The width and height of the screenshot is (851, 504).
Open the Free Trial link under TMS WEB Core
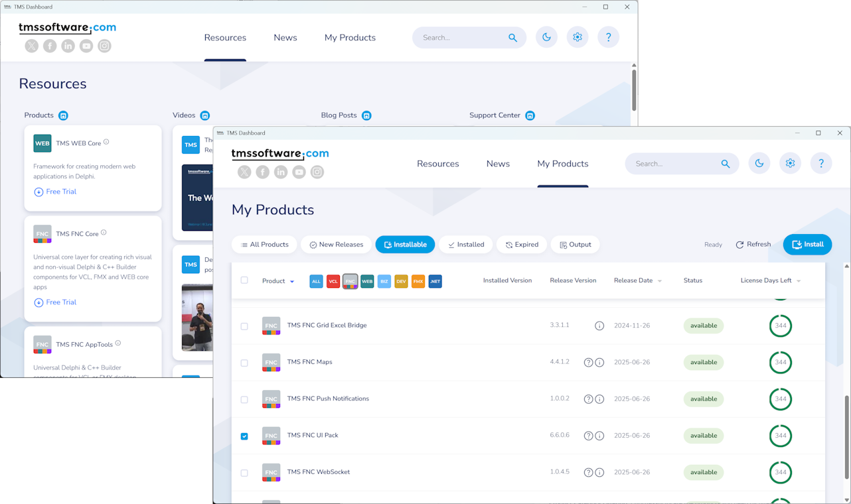click(55, 191)
